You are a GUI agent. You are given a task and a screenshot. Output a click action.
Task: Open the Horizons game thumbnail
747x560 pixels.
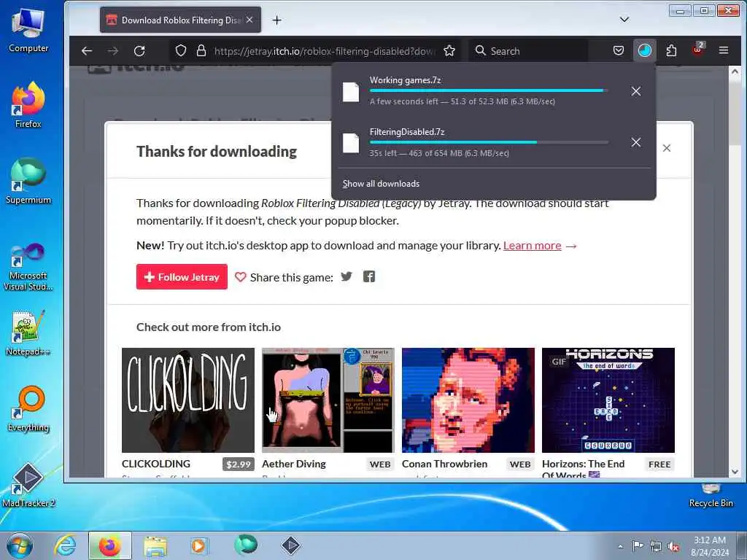pyautogui.click(x=608, y=400)
